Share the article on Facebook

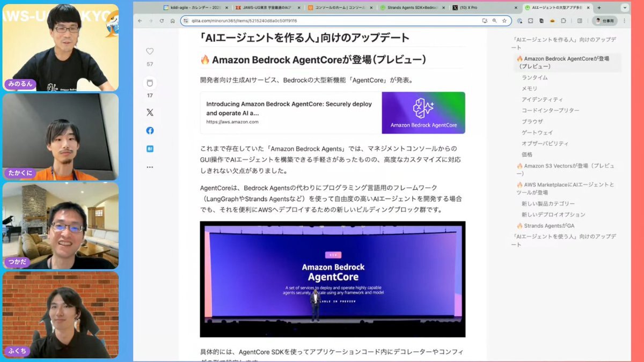[x=150, y=130]
